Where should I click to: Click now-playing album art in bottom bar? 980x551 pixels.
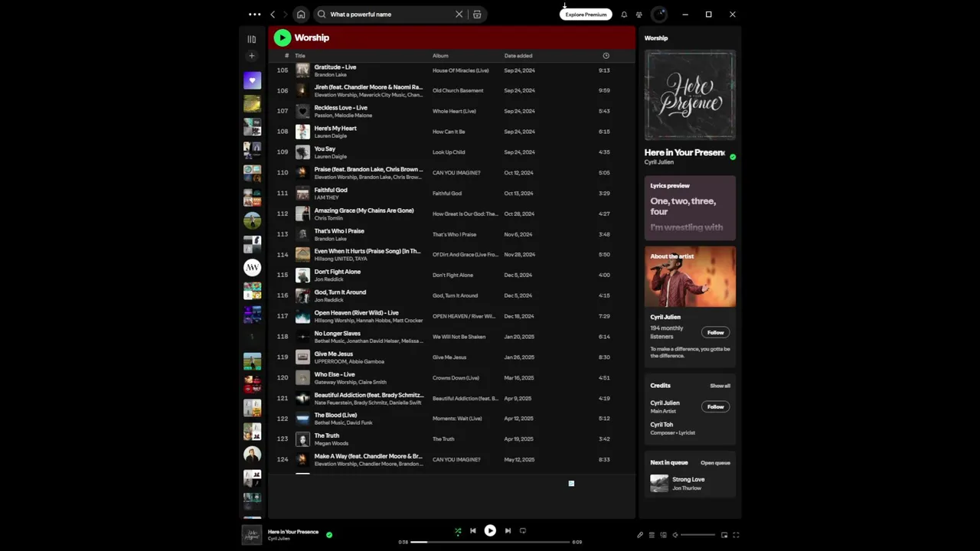252,535
